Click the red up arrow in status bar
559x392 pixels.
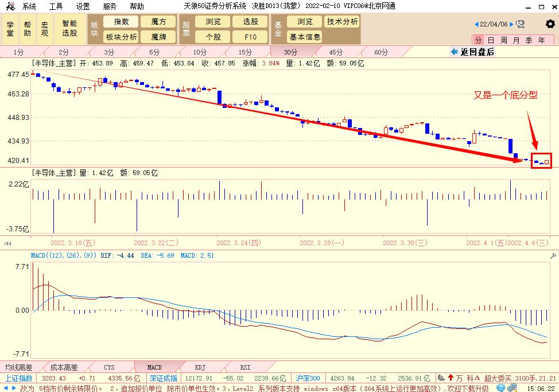451,378
